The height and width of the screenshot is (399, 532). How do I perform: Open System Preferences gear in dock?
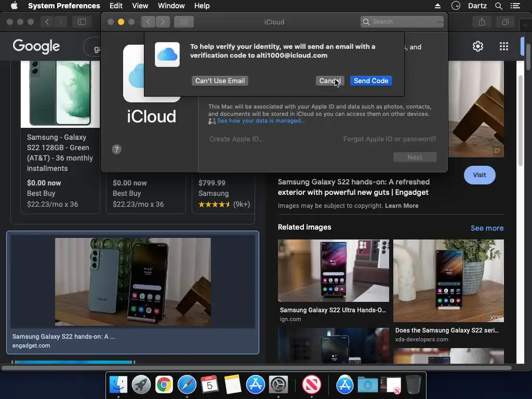[x=278, y=385]
